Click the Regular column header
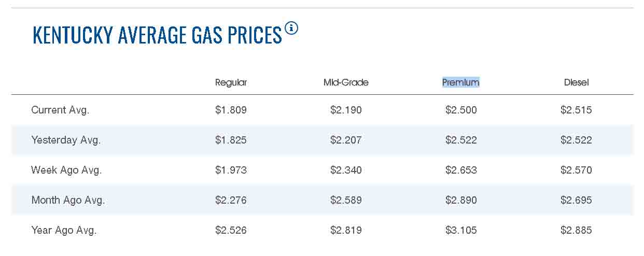The image size is (644, 256). 231,82
